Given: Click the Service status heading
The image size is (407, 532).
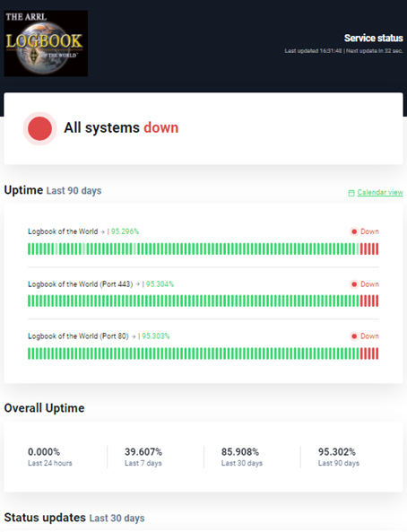Looking at the screenshot, I should click(374, 38).
